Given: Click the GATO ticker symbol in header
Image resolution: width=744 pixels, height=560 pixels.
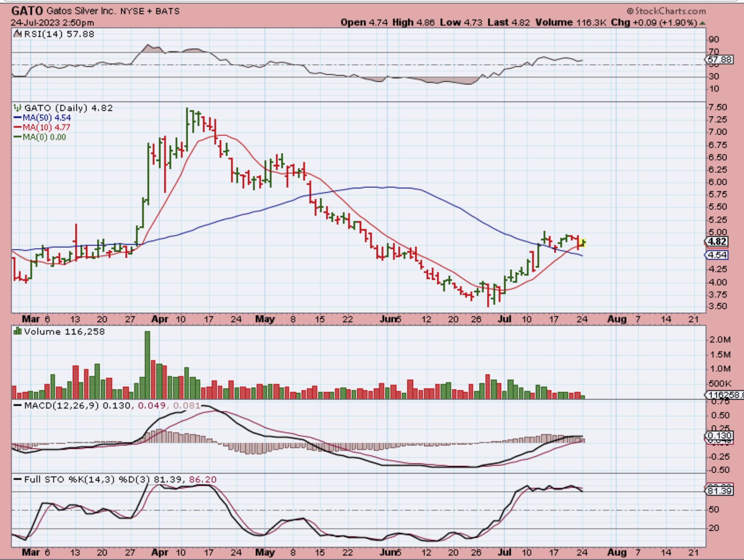Looking at the screenshot, I should 27,11.
